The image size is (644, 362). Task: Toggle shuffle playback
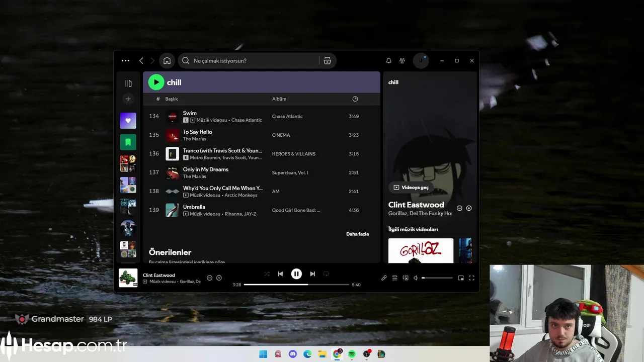(267, 274)
